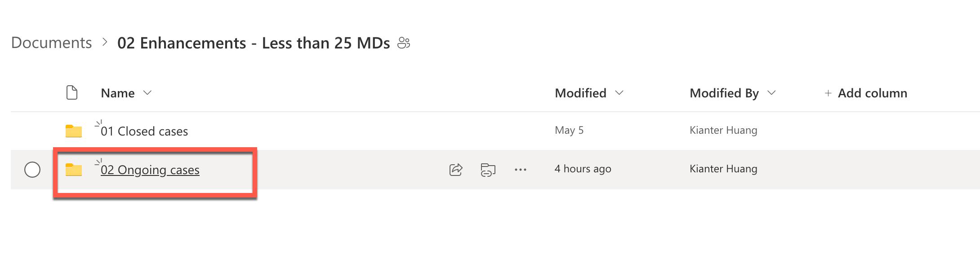Click the copy link icon for 02 Ongoing cases
The image size is (980, 254).
[x=488, y=170]
